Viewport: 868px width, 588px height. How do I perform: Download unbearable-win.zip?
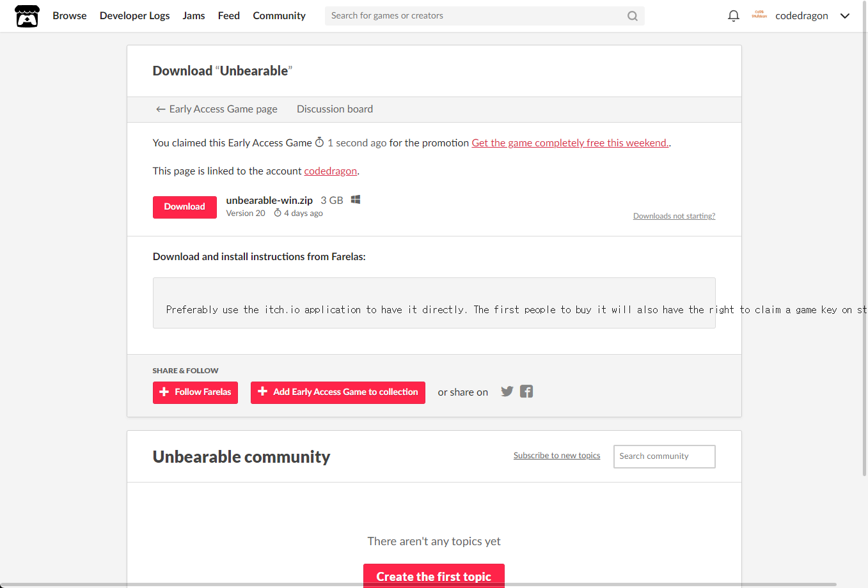[x=185, y=207]
